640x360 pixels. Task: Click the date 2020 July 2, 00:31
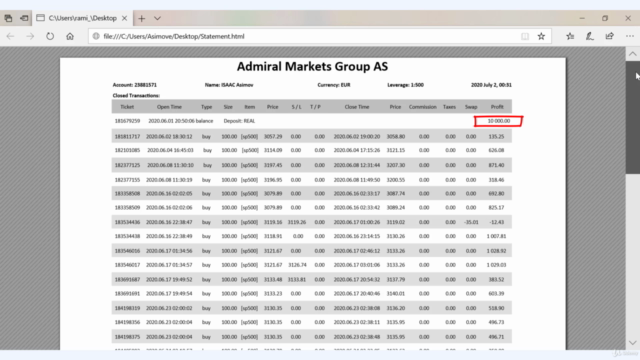point(491,85)
